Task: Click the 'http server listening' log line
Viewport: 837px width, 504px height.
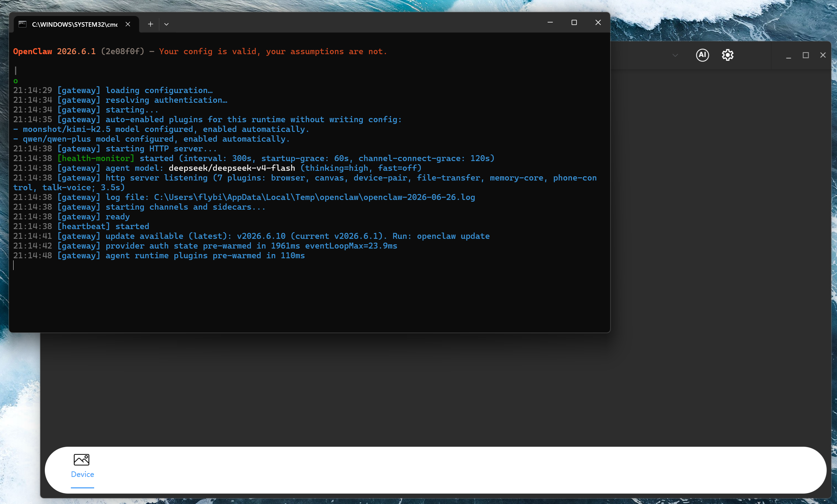Action: click(305, 183)
